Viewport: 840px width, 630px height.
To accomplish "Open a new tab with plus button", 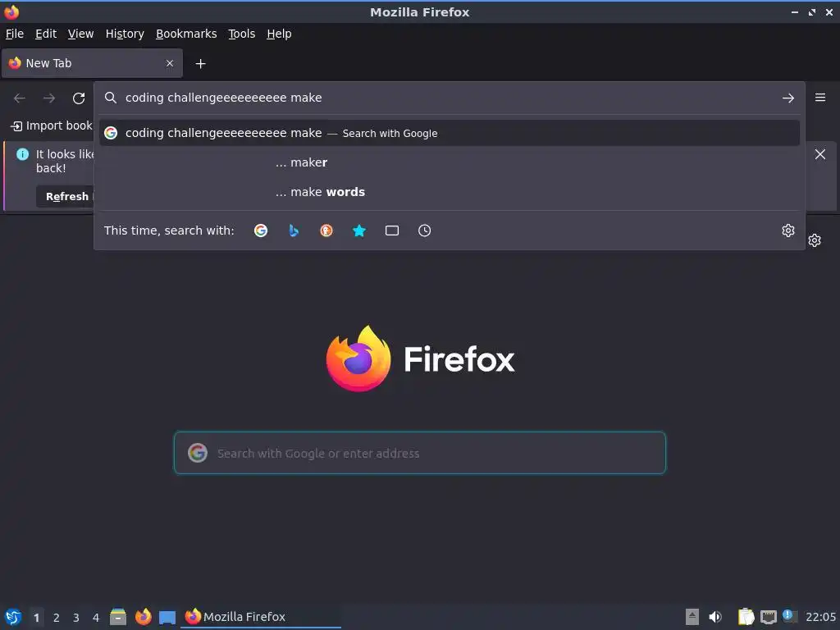I will pyautogui.click(x=200, y=64).
